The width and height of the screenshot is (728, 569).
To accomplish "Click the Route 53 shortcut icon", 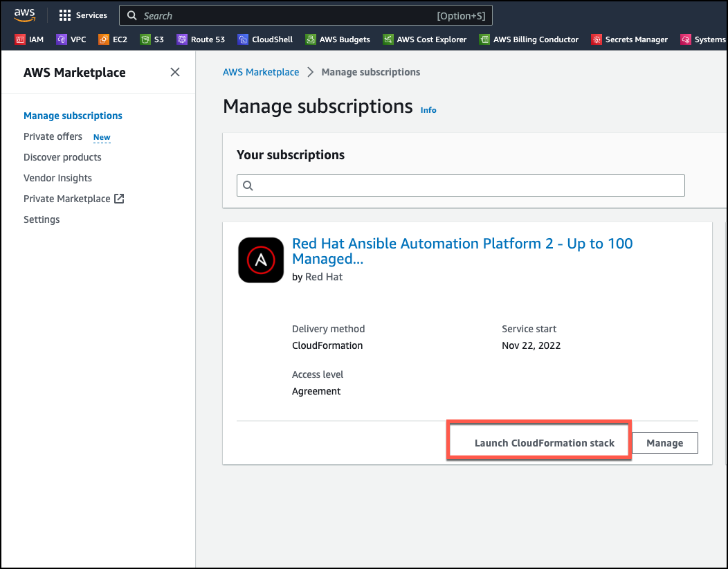I will pyautogui.click(x=182, y=39).
